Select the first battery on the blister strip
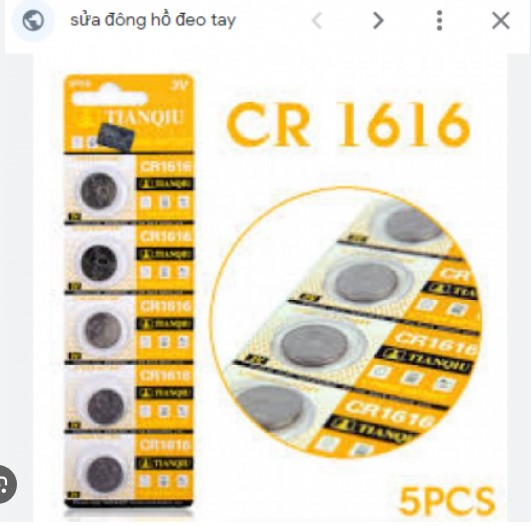Screen dimensions: 531x526 [x=99, y=190]
